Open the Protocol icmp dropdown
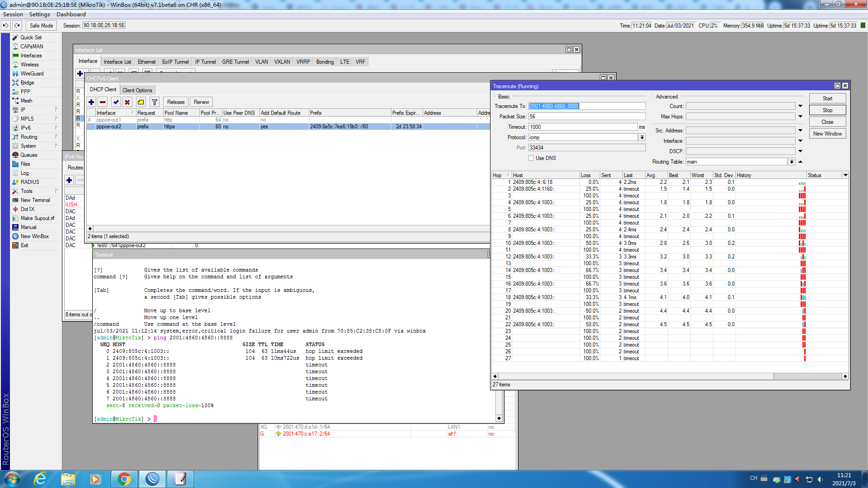Viewport: 868px width, 488px height. pyautogui.click(x=642, y=137)
